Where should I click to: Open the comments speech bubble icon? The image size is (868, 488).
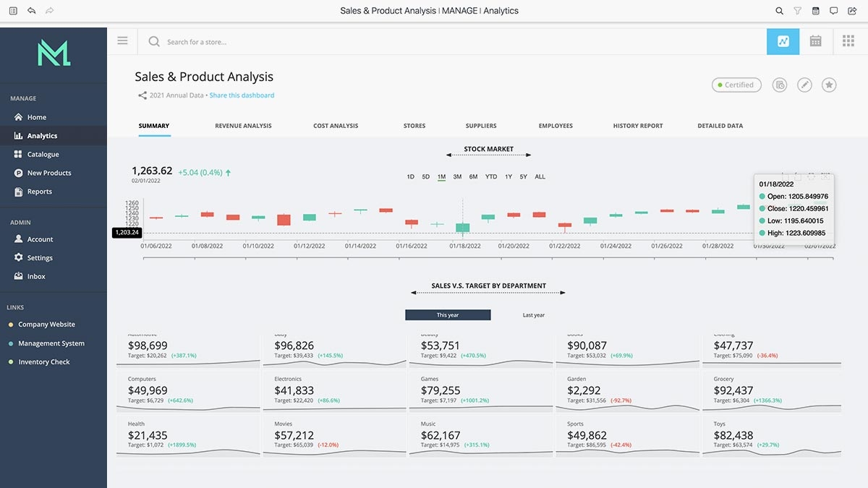click(833, 11)
